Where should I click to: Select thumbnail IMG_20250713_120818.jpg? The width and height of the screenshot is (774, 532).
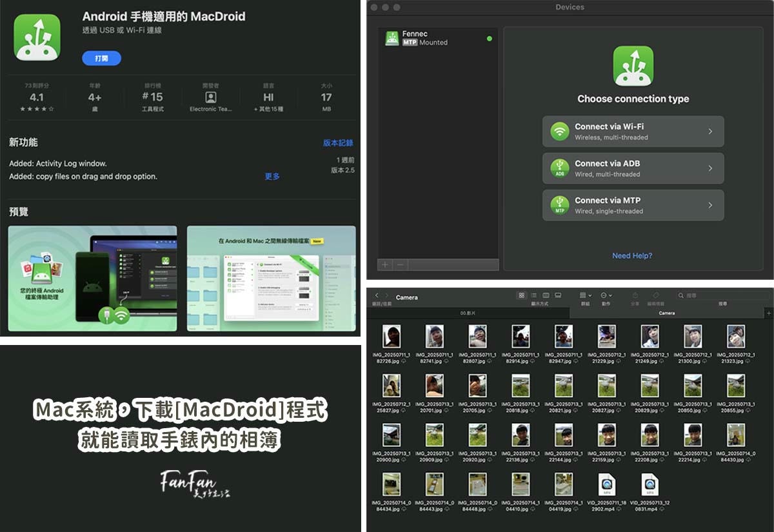click(x=521, y=386)
